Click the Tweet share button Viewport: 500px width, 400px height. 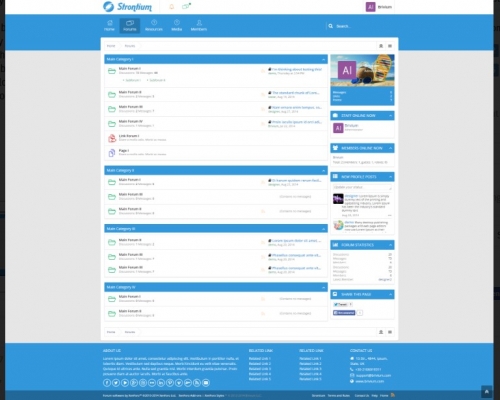coord(340,304)
